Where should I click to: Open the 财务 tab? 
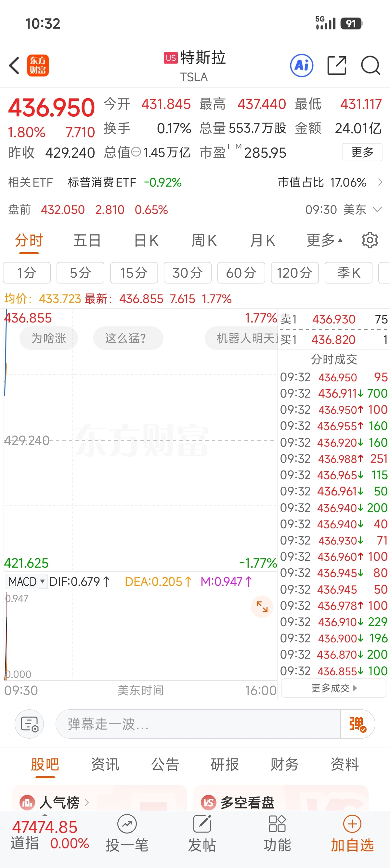pos(285,764)
